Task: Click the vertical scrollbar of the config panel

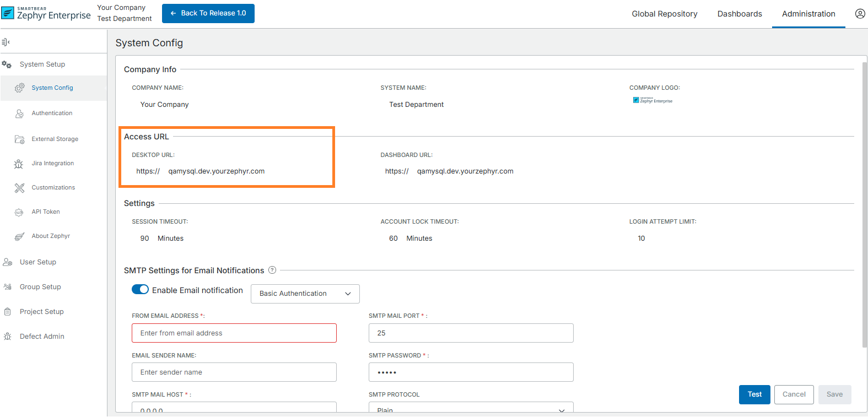Action: coord(864,204)
